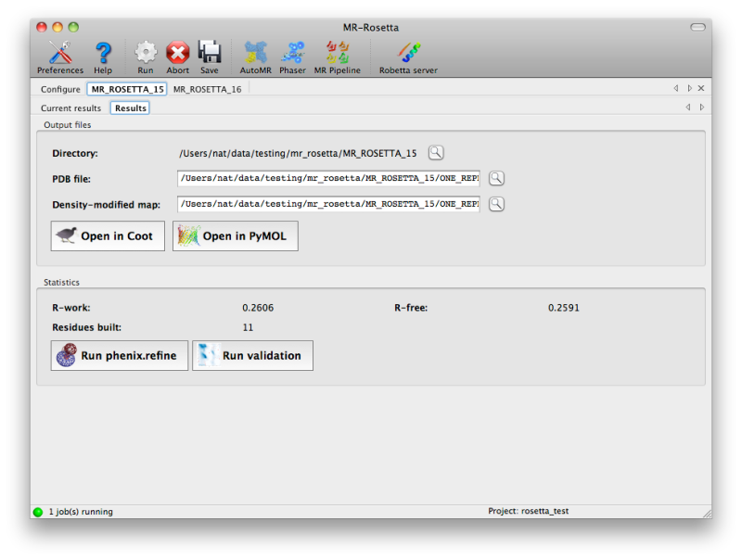This screenshot has width=742, height=560.
Task: Start Run phenix.refine
Action: (120, 355)
